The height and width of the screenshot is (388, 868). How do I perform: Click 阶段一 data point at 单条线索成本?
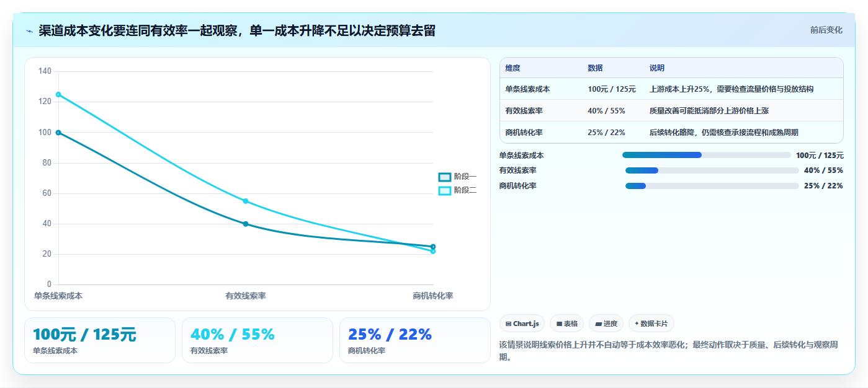(x=58, y=133)
